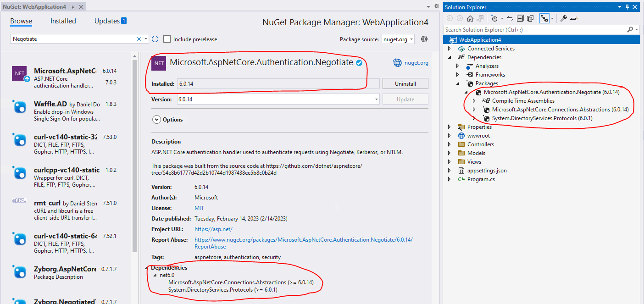Close the NuGet: WebApplication4 tab
Image resolution: width=644 pixels, height=304 pixels.
tap(81, 7)
